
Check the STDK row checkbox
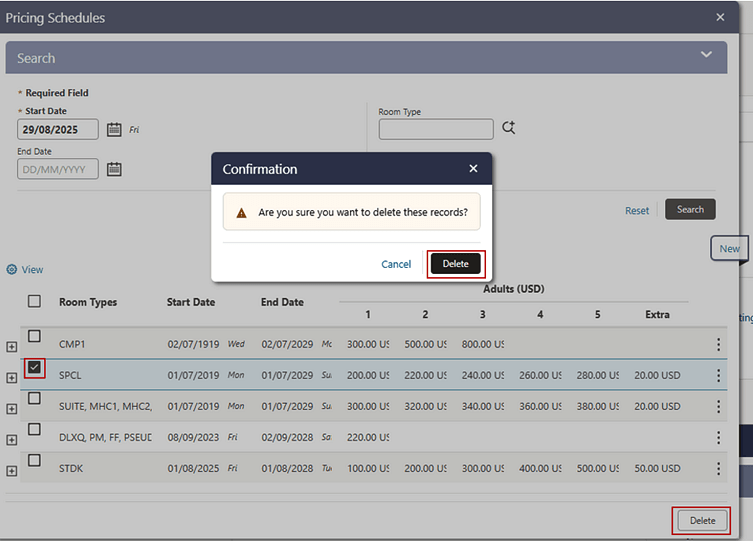tap(34, 460)
